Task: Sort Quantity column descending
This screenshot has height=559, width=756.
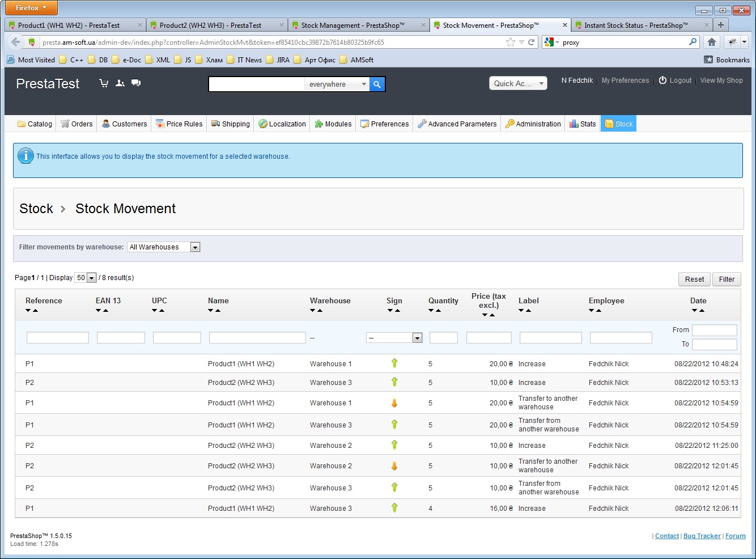Action: pos(431,311)
